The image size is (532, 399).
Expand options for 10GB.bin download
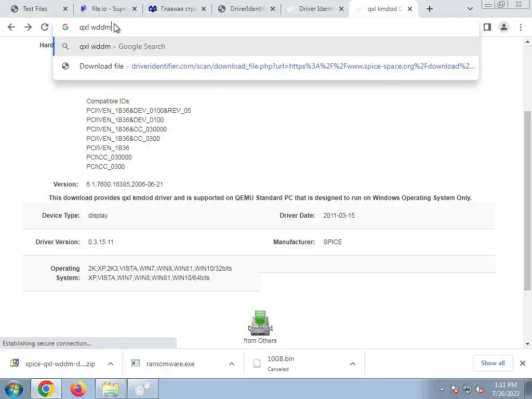pyautogui.click(x=353, y=364)
